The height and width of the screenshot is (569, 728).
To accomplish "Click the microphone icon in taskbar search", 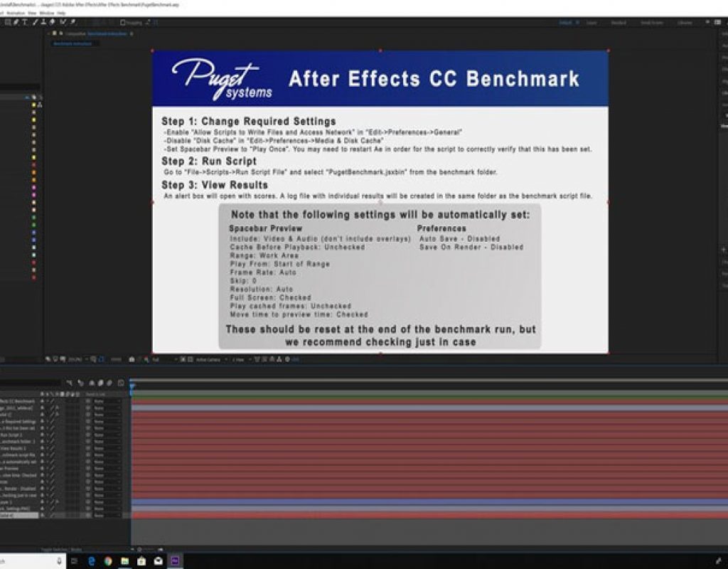I will (59, 560).
